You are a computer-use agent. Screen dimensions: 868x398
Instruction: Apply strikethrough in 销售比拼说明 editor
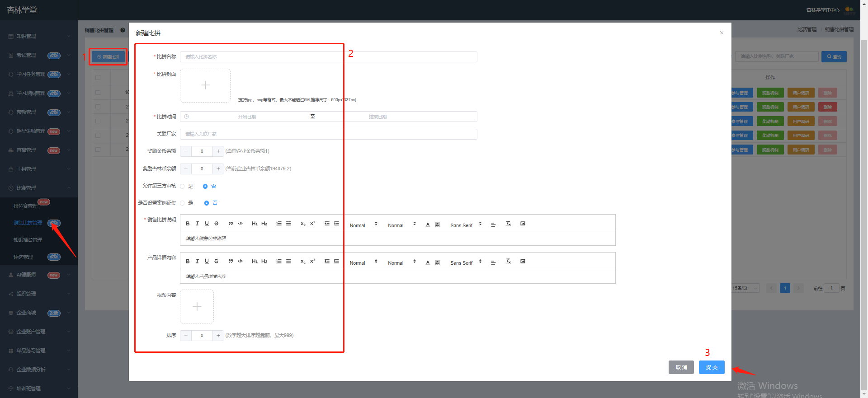(216, 224)
